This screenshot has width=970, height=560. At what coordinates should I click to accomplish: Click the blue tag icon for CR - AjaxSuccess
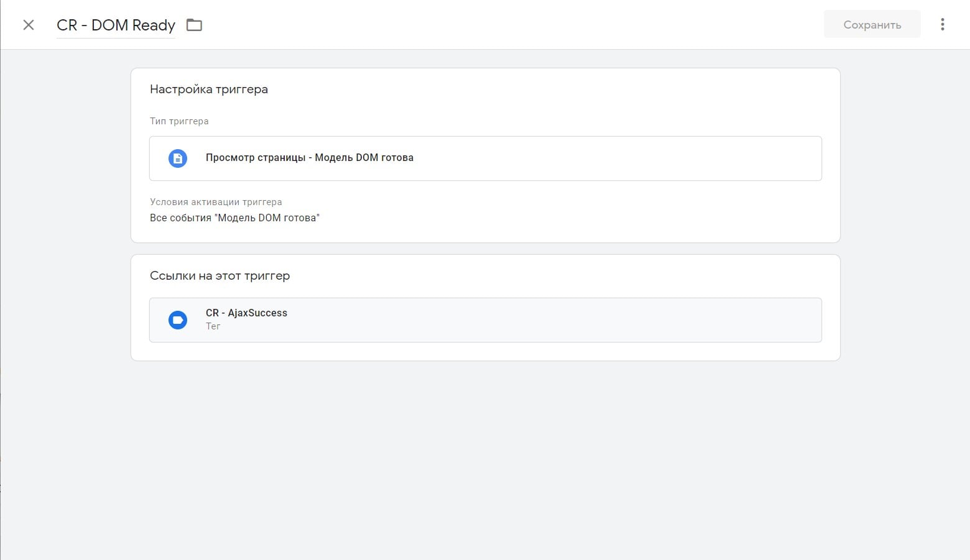(x=178, y=320)
